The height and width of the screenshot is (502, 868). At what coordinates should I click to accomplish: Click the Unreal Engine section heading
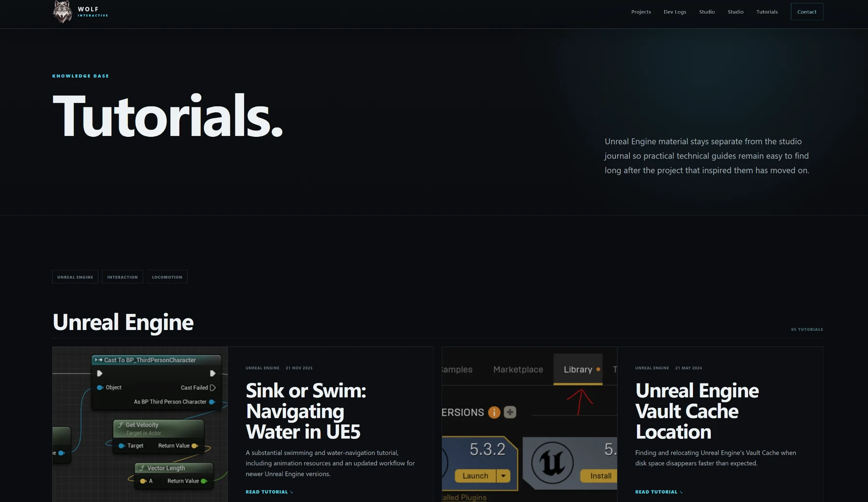pos(123,322)
